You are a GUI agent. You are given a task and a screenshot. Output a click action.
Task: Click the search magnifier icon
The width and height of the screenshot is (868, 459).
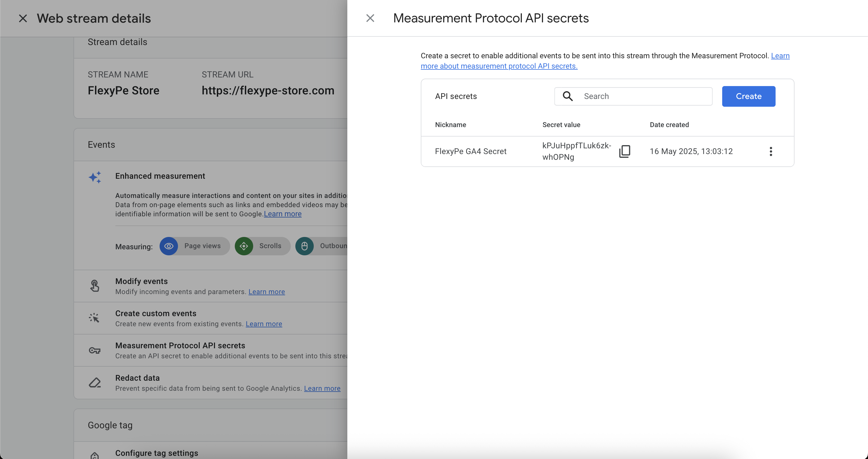pyautogui.click(x=568, y=96)
